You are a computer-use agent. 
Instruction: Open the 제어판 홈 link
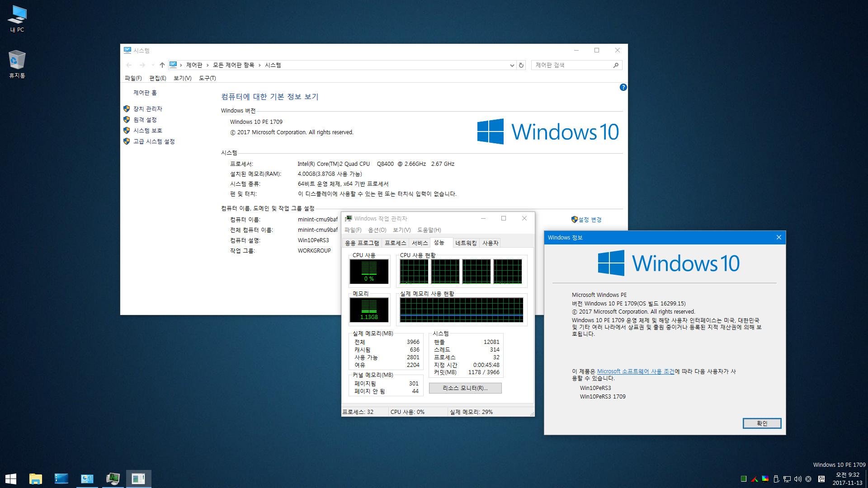(145, 93)
